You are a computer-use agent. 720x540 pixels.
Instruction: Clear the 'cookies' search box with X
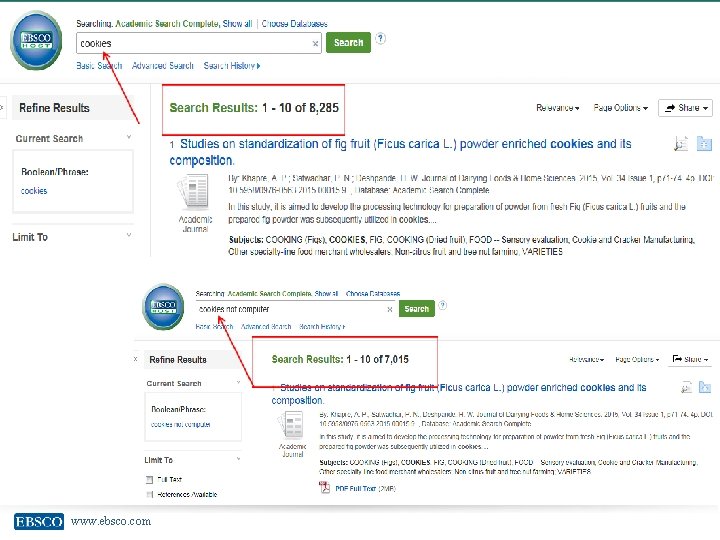[x=315, y=44]
